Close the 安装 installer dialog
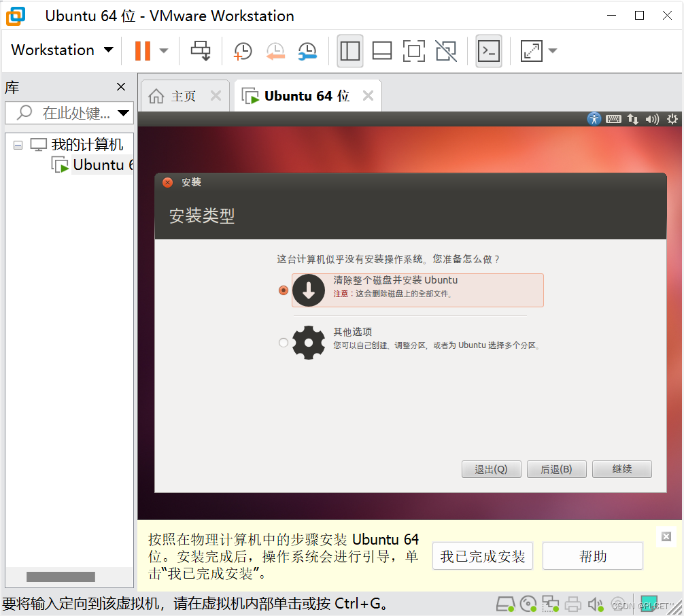The width and height of the screenshot is (684, 616). point(167,182)
